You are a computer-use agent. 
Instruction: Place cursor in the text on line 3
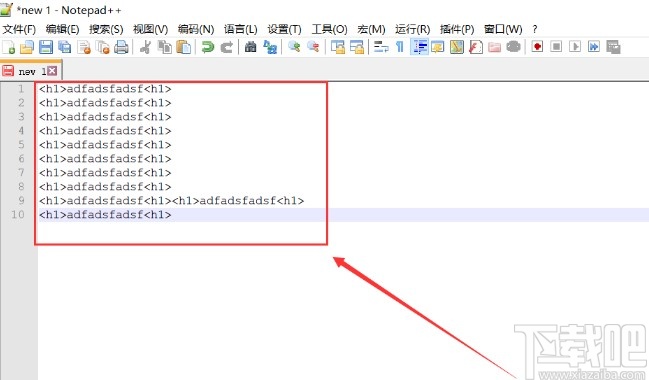[105, 117]
